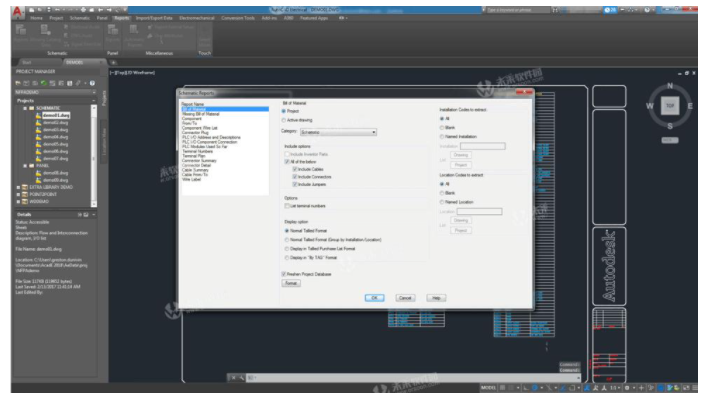Click the Schematic Reports ribbon icon
702x396 pixels.
point(20,30)
